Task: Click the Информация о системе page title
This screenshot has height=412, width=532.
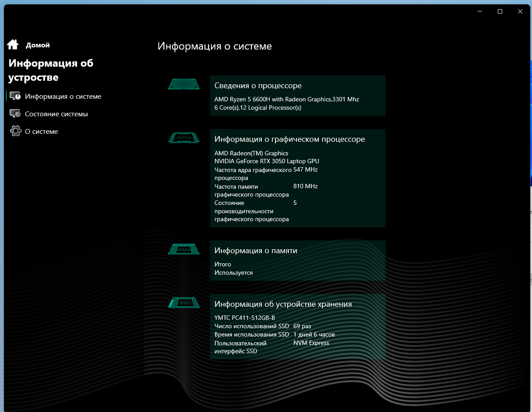Action: click(x=215, y=46)
